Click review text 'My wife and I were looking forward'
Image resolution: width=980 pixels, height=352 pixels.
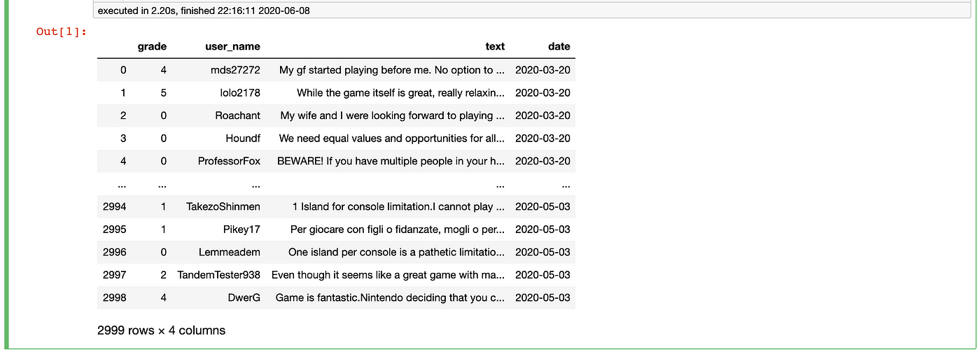392,115
